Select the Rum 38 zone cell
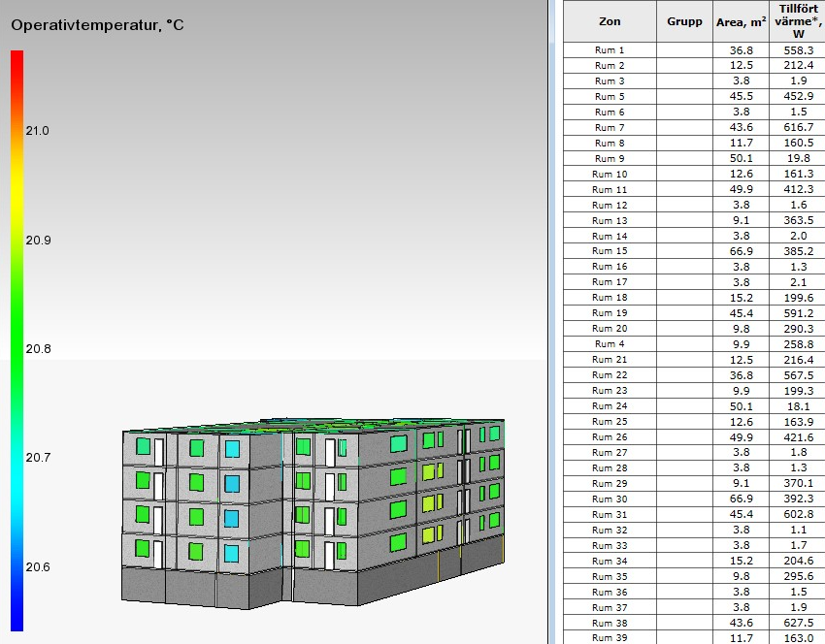This screenshot has height=644, width=825. click(x=610, y=623)
